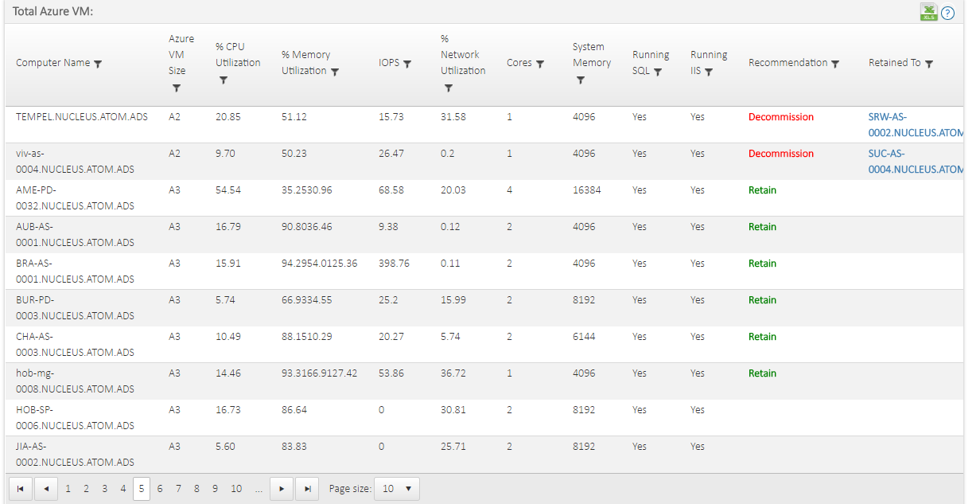Sort by IOPS column header

(x=389, y=63)
